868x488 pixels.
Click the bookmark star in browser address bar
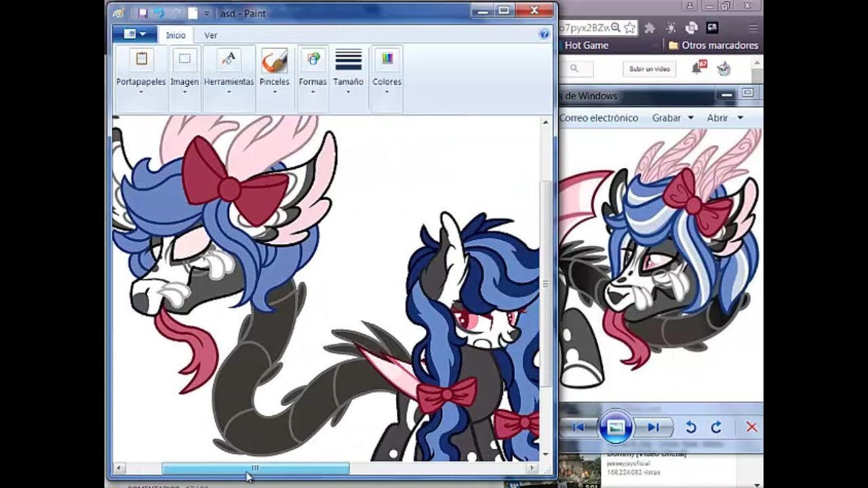pyautogui.click(x=630, y=28)
